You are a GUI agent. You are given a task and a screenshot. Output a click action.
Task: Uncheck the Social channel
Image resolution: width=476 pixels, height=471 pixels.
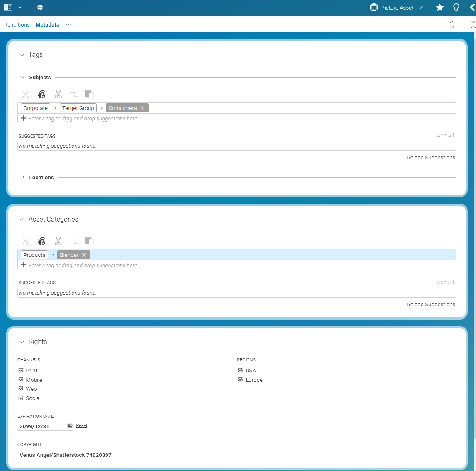click(x=20, y=398)
